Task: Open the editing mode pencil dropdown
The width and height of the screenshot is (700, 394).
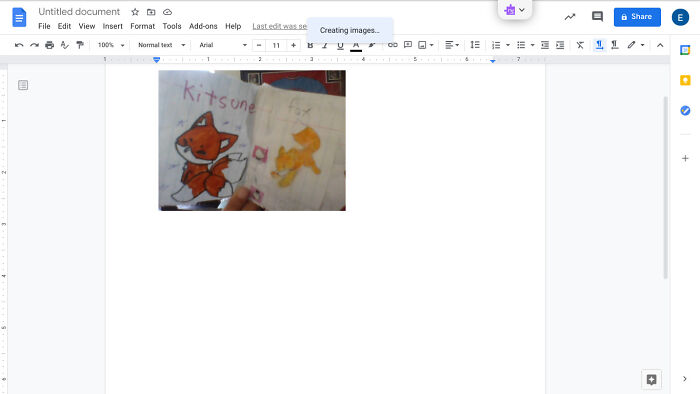Action: pos(636,45)
